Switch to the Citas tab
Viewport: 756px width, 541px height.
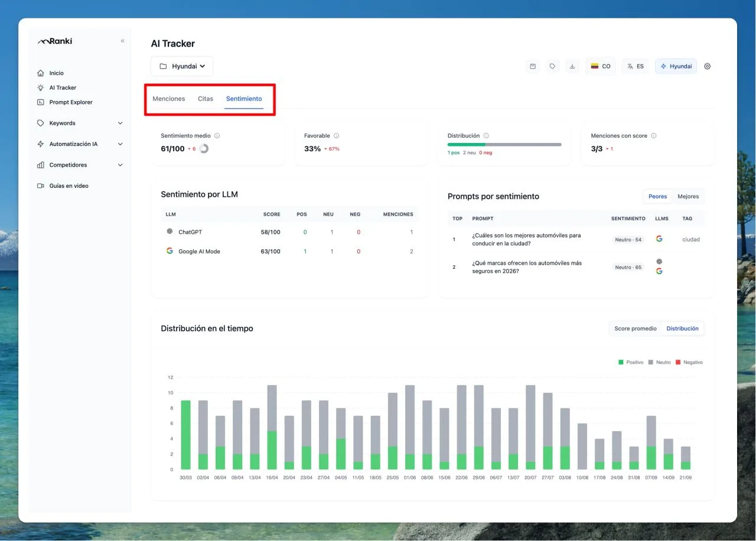click(x=206, y=99)
